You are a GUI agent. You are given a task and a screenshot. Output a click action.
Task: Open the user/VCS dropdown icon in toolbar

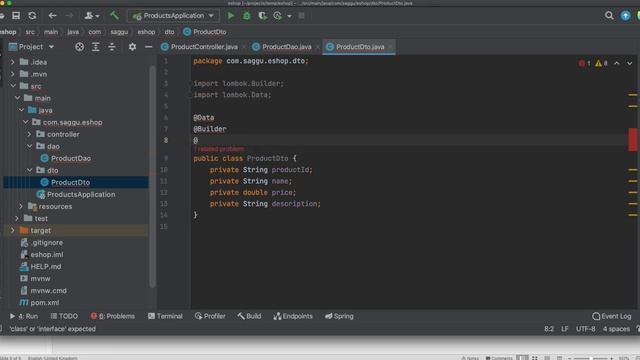point(91,16)
